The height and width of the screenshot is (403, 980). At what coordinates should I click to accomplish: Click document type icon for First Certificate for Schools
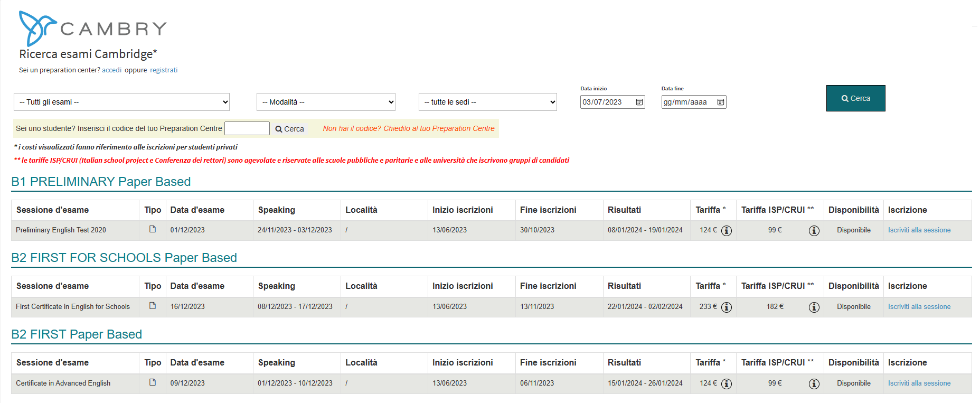(153, 306)
